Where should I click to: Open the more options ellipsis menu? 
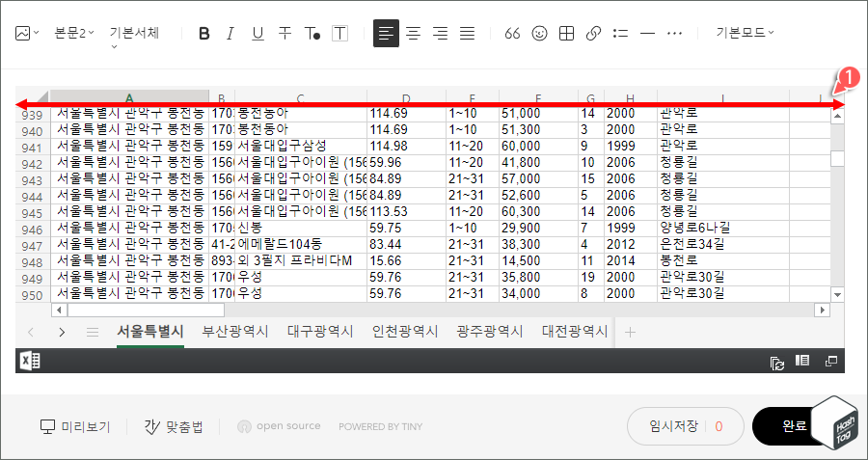674,34
